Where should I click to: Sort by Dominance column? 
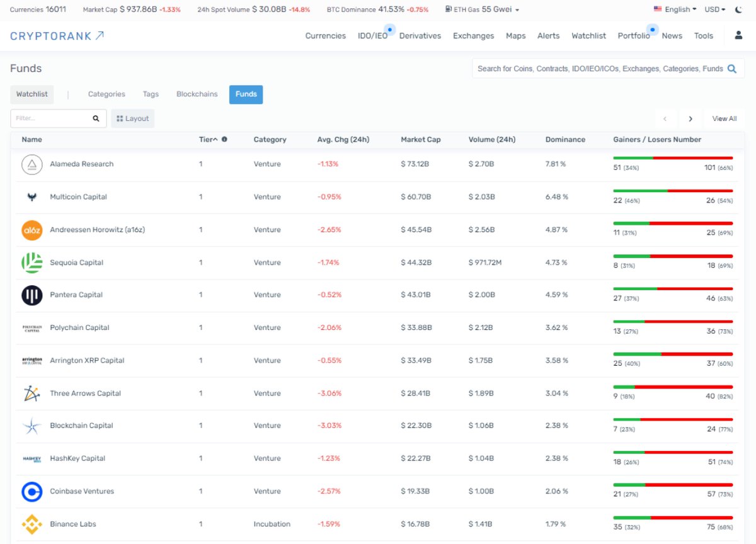565,140
